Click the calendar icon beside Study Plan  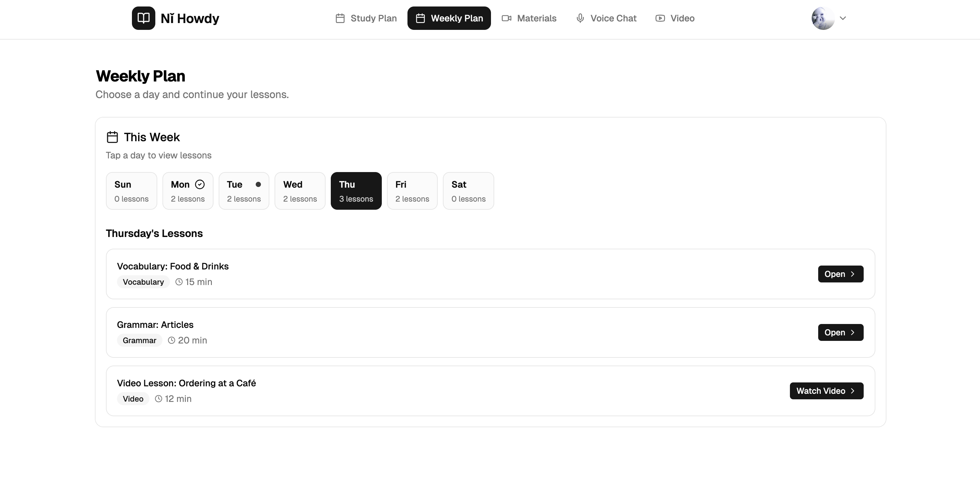tap(340, 18)
